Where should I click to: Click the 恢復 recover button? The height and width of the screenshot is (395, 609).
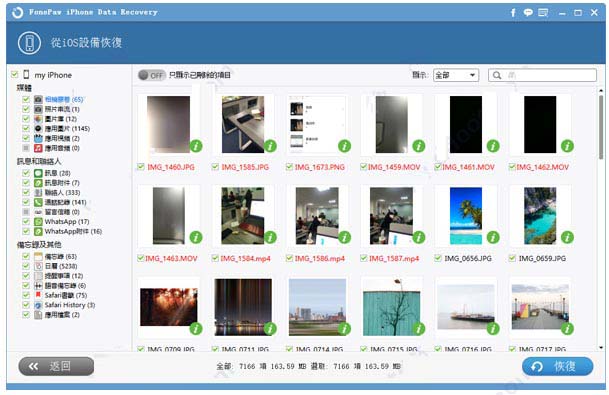(x=557, y=366)
